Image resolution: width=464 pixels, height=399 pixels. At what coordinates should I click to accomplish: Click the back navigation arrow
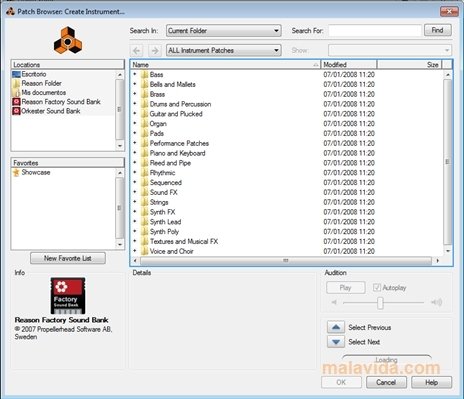pyautogui.click(x=136, y=51)
